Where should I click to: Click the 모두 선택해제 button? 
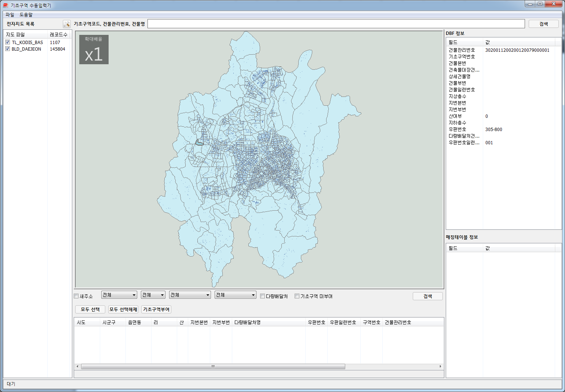(x=123, y=309)
